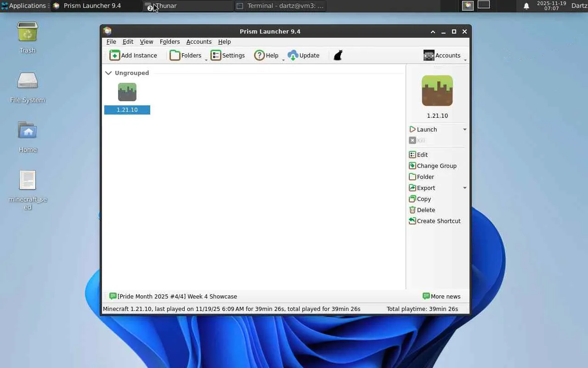Select the 1.21.10 instance icon in Ungrouped
This screenshot has height=368, width=588.
click(x=127, y=92)
